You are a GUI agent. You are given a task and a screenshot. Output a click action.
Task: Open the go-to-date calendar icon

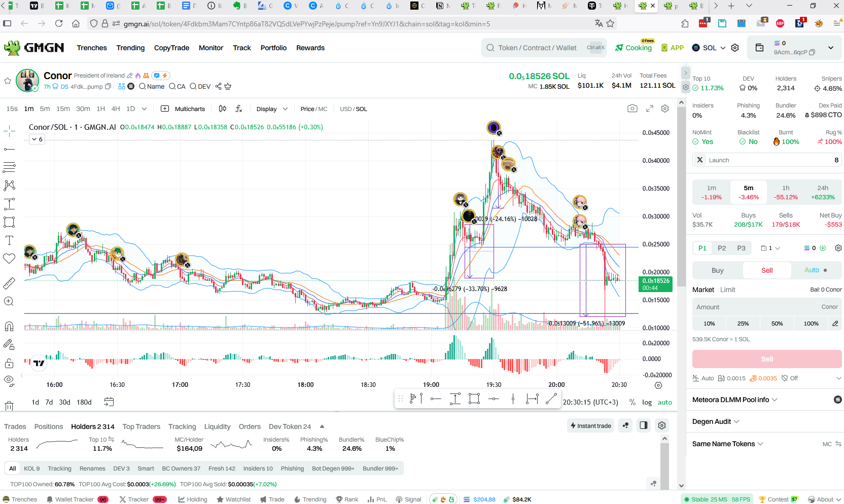(109, 402)
